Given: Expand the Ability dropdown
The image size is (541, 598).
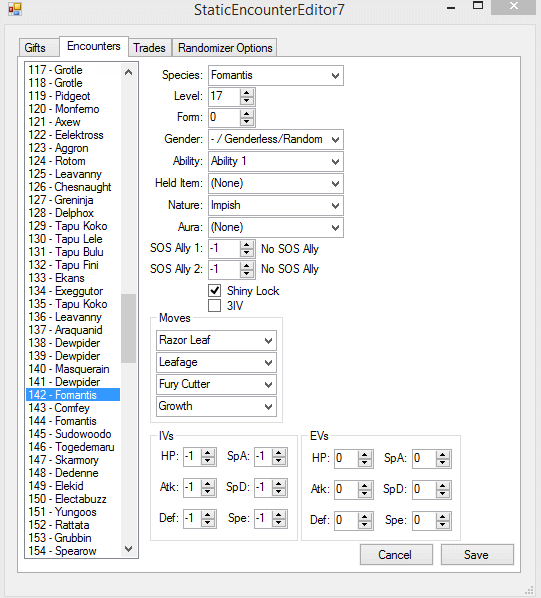Looking at the screenshot, I should pos(276,161).
